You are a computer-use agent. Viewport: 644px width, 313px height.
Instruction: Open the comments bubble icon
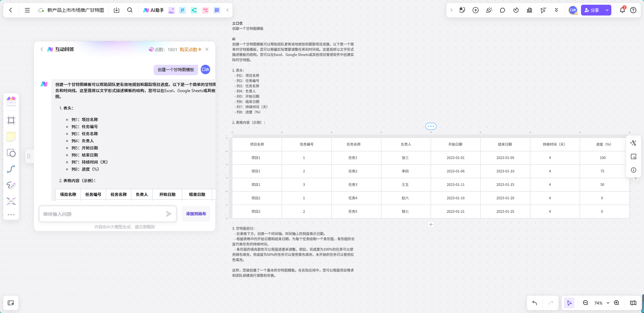pyautogui.click(x=503, y=10)
